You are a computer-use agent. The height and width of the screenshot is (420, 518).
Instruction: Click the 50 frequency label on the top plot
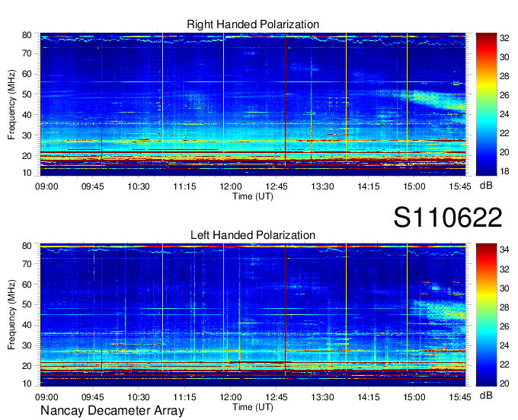[27, 94]
